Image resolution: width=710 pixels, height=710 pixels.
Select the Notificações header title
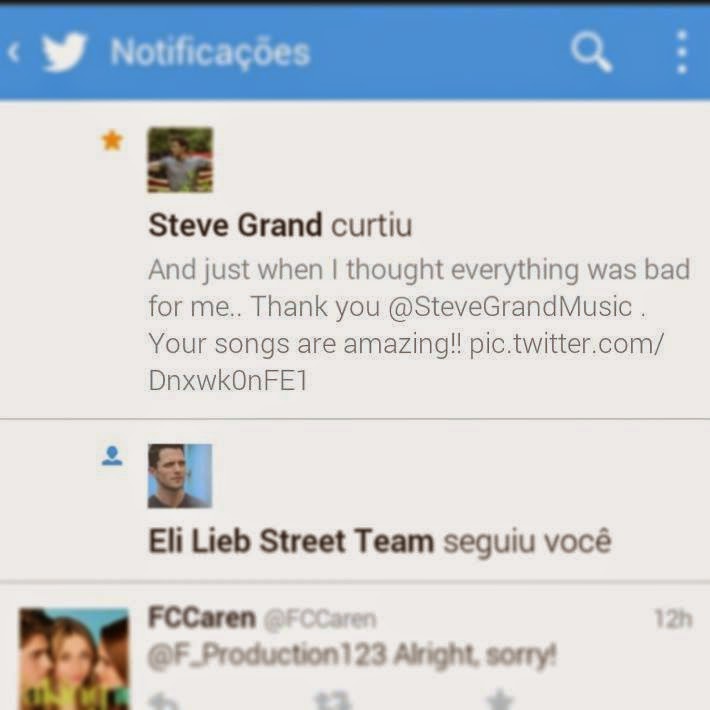click(x=211, y=53)
